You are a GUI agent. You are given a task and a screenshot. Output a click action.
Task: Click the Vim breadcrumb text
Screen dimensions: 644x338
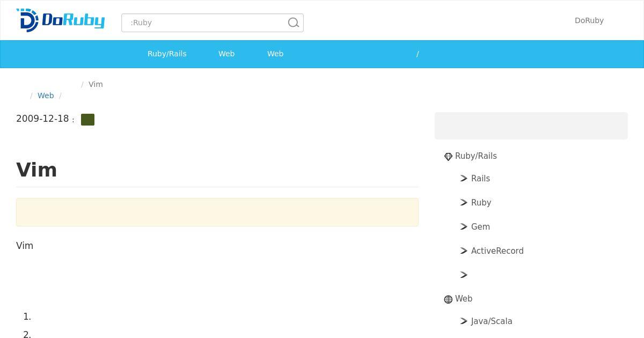[96, 84]
